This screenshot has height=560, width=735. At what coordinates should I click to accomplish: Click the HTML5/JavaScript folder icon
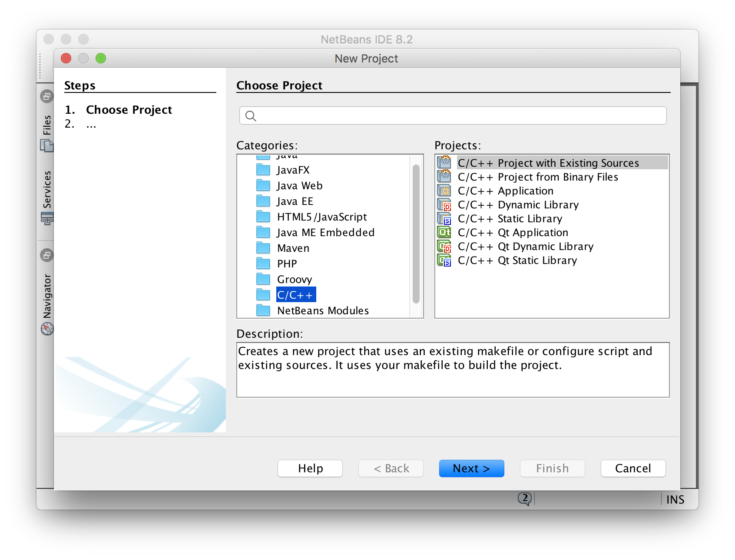[263, 217]
